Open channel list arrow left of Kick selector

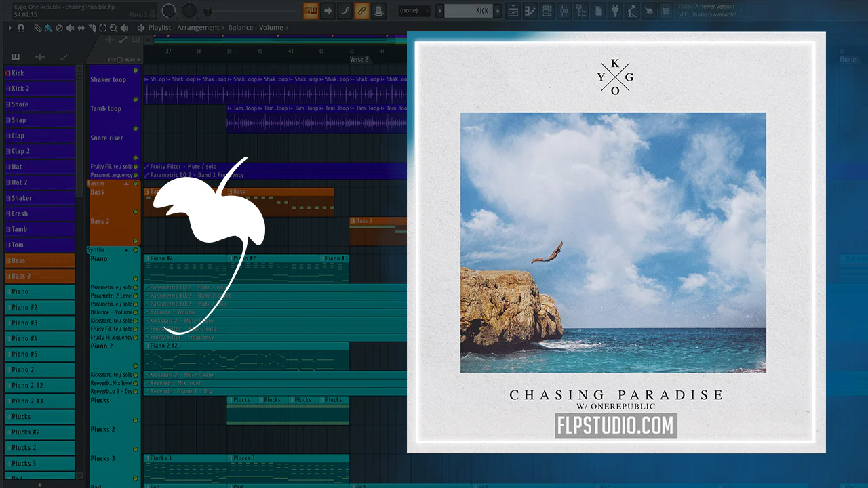439,10
